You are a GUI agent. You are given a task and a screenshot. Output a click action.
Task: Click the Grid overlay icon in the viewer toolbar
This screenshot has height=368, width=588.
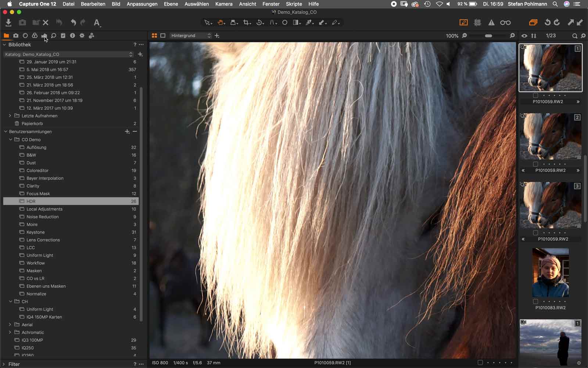click(x=477, y=22)
